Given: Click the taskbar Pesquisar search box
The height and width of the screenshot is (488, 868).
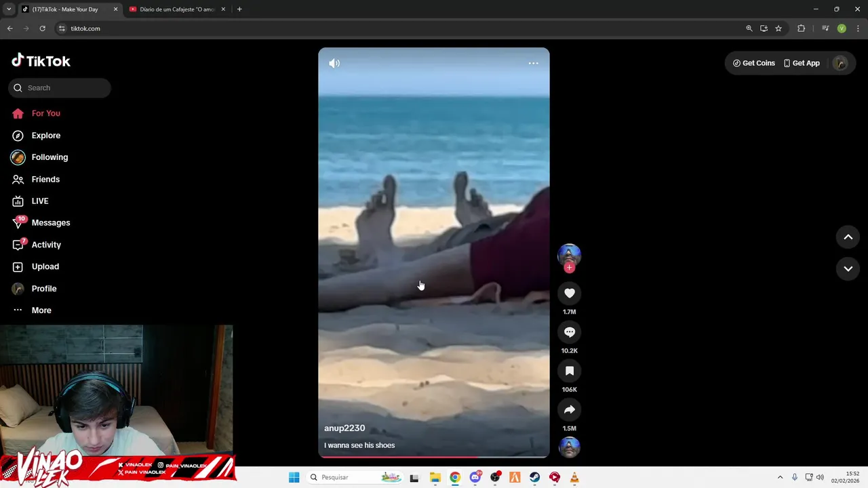Looking at the screenshot, I should [x=355, y=477].
